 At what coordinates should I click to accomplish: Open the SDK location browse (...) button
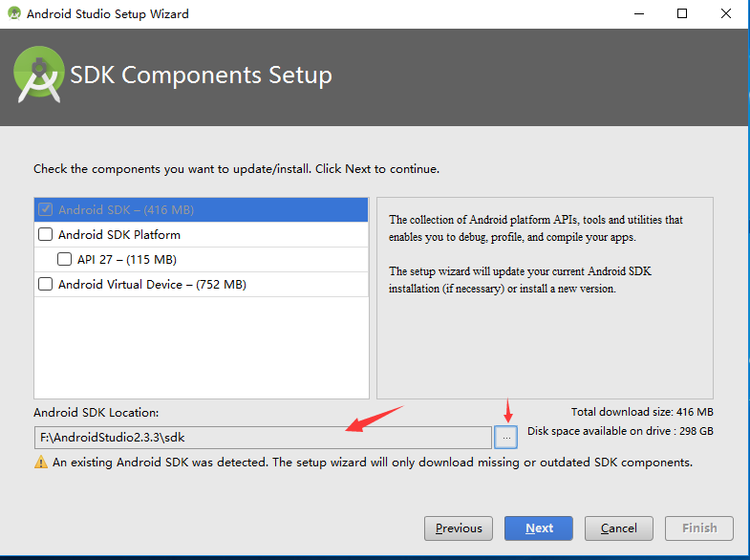[x=506, y=437]
